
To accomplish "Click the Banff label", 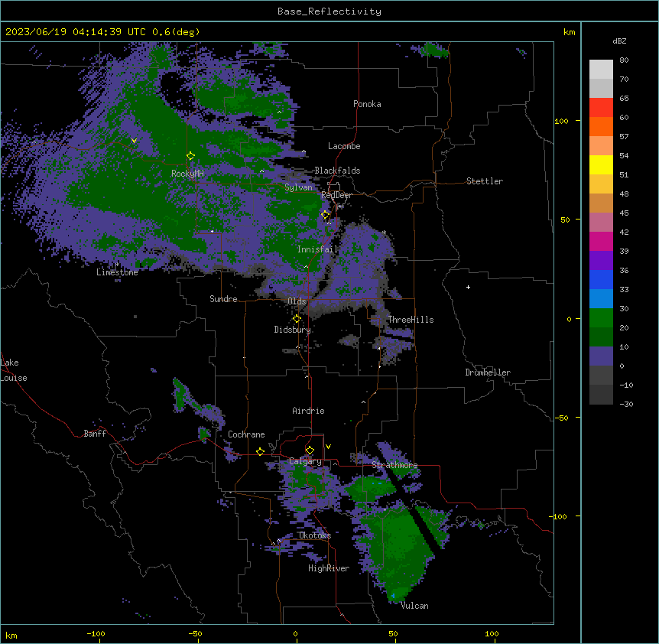I will point(95,434).
